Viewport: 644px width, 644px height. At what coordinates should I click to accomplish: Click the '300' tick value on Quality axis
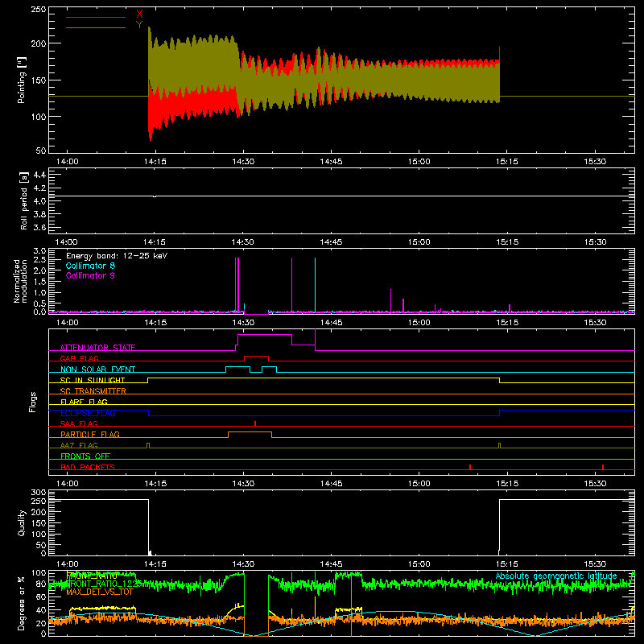(x=39, y=493)
